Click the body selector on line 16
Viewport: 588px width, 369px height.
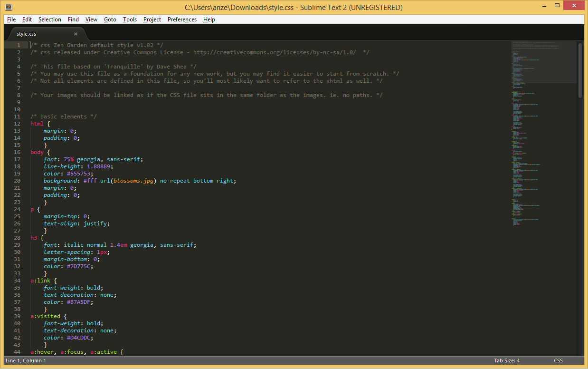37,152
